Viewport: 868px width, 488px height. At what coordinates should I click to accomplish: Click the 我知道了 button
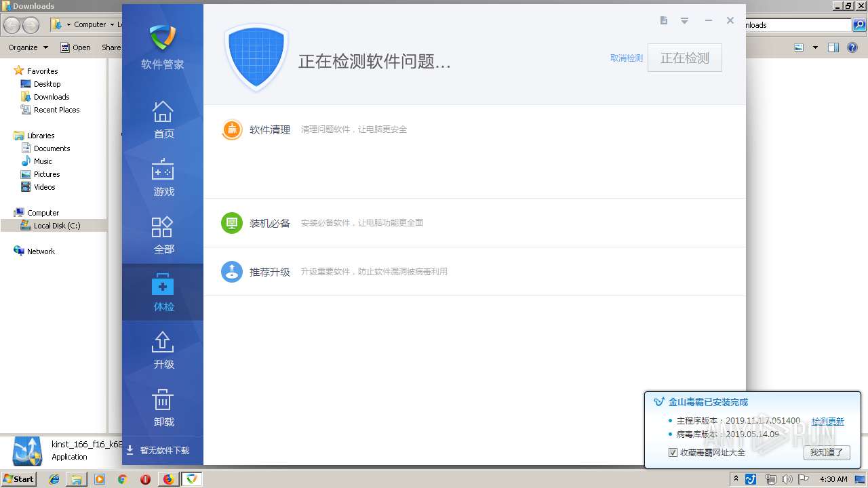827,452
